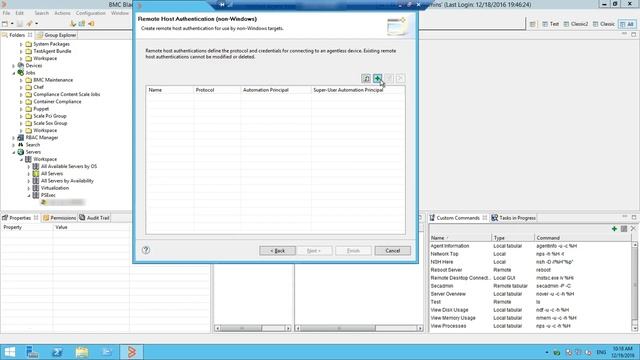Open PowerShell from the taskbar
This screenshot has height=360, width=640.
pos(57,352)
